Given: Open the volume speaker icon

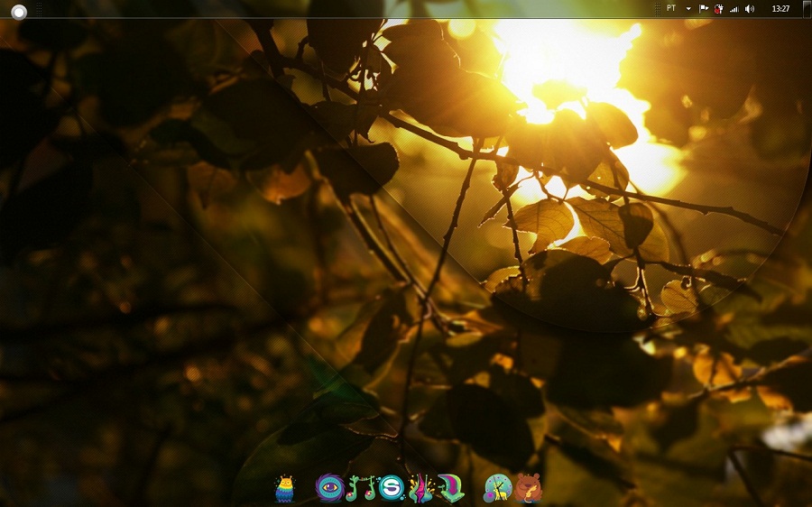Looking at the screenshot, I should 750,8.
